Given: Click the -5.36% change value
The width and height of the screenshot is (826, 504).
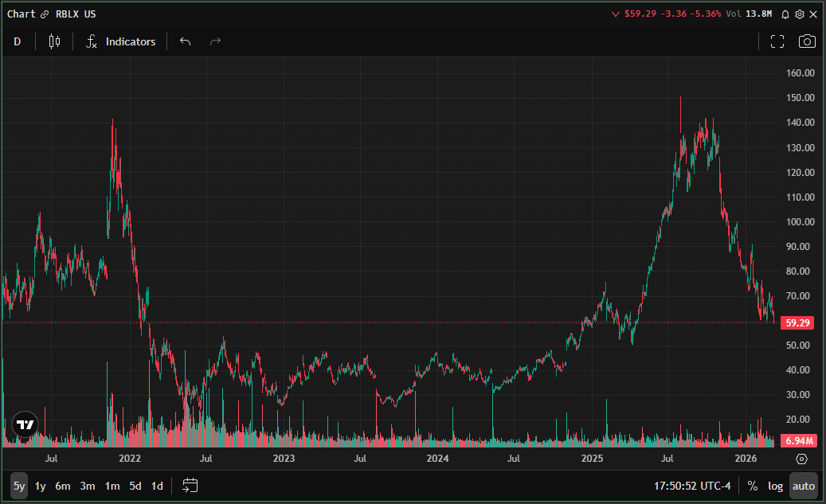Looking at the screenshot, I should click(x=706, y=14).
